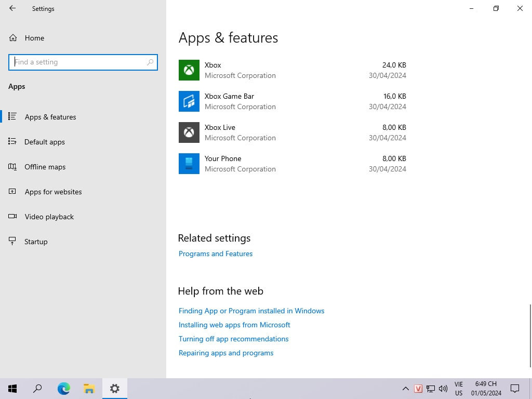Open Repairing apps and programs link
This screenshot has height=399, width=532.
[226, 353]
